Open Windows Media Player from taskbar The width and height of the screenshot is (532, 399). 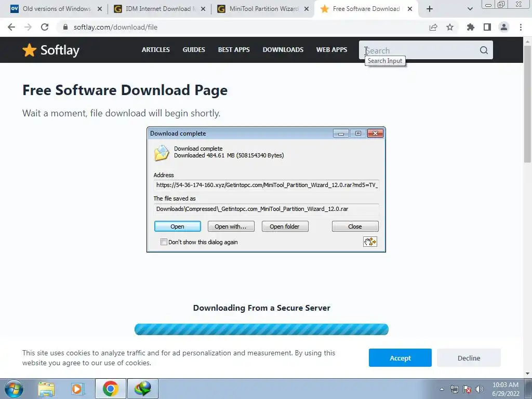[x=77, y=389]
